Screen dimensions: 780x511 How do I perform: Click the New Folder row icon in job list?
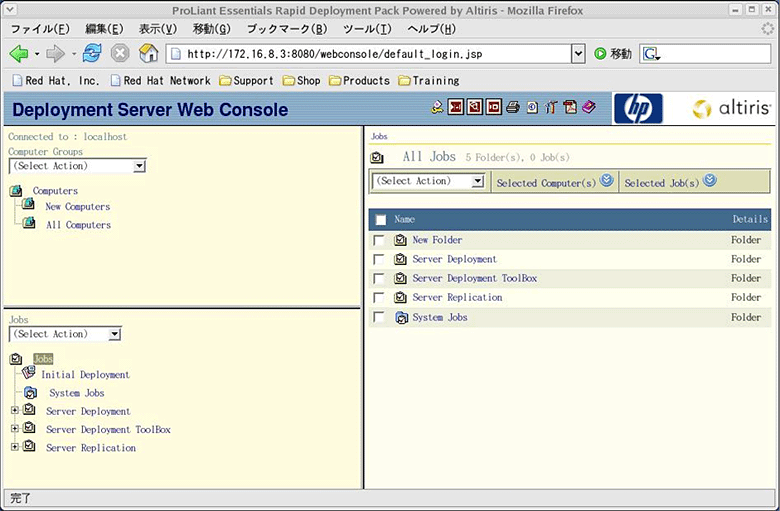[400, 240]
